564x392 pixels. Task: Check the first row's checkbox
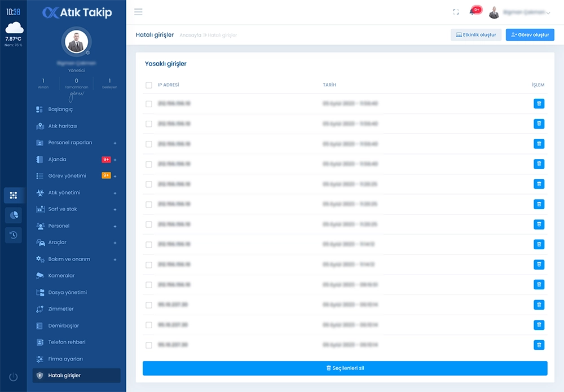[x=149, y=104]
